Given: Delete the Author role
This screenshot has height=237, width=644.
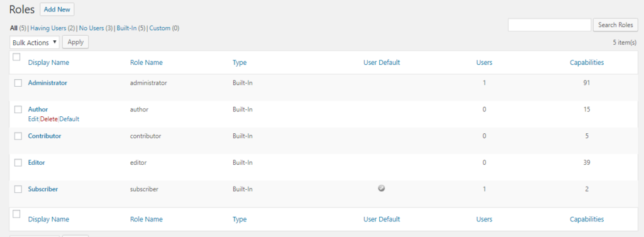Looking at the screenshot, I should [x=49, y=119].
